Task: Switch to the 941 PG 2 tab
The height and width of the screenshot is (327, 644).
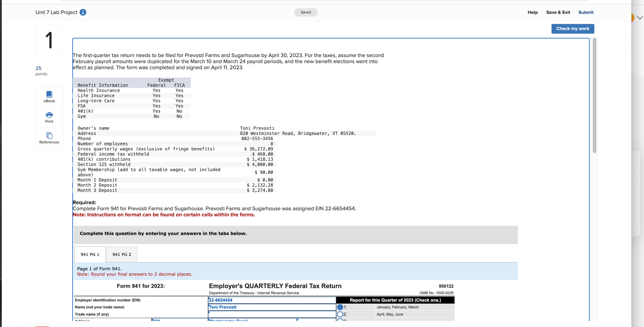Action: pyautogui.click(x=122, y=254)
